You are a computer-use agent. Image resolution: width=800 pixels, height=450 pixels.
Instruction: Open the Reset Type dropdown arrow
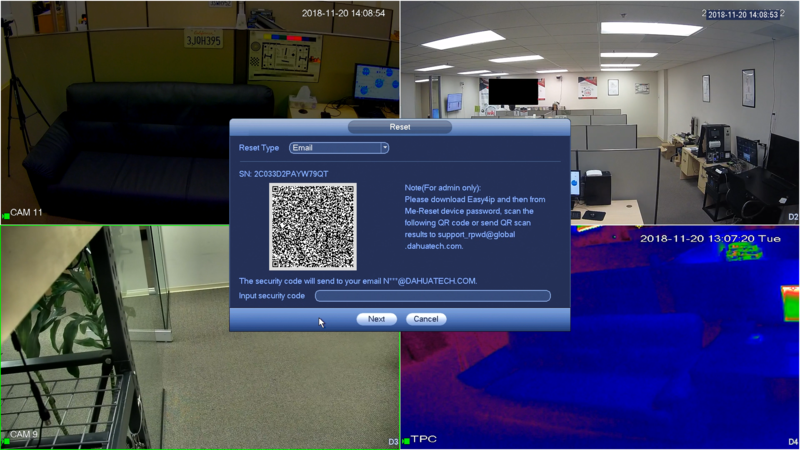[x=385, y=148]
